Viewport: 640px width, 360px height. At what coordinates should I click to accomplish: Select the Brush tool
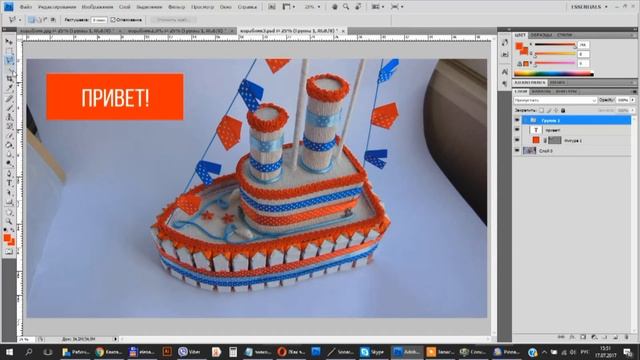click(9, 108)
